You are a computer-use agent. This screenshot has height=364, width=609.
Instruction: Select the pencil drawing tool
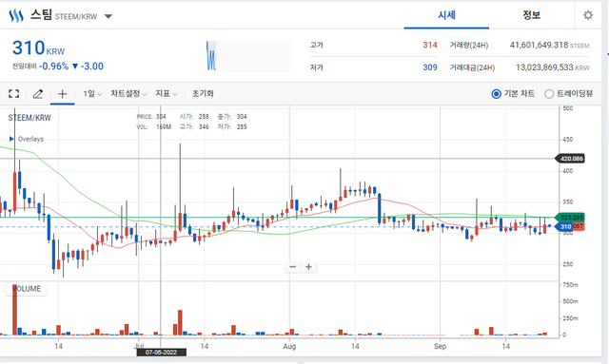tap(38, 93)
